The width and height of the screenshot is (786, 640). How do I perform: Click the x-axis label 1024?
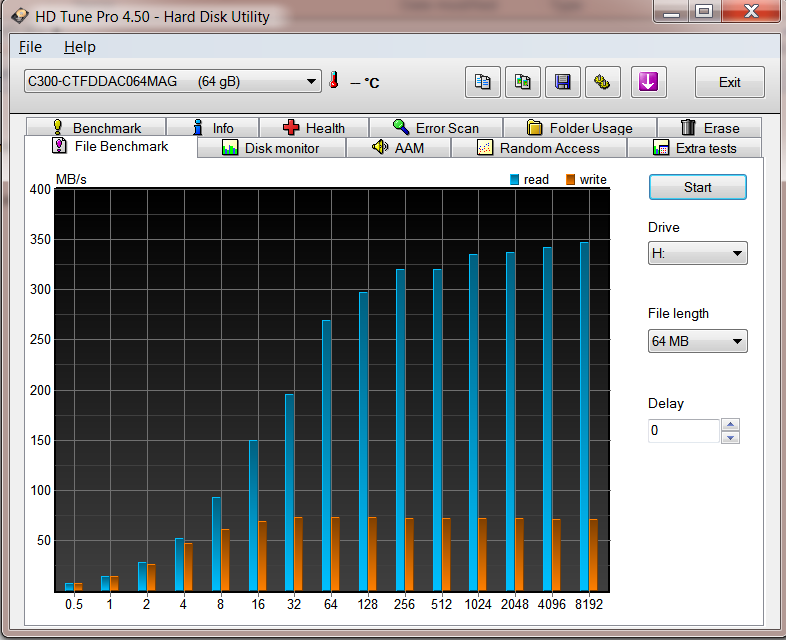[x=478, y=604]
